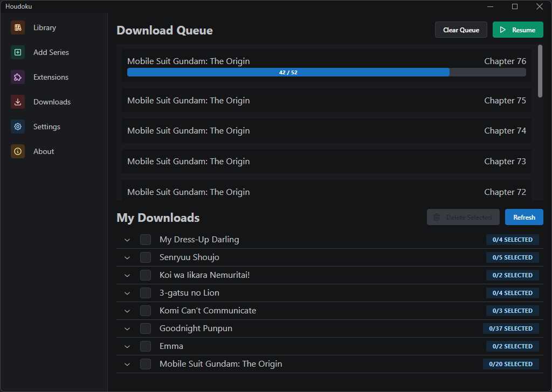Resume the download queue

[518, 30]
